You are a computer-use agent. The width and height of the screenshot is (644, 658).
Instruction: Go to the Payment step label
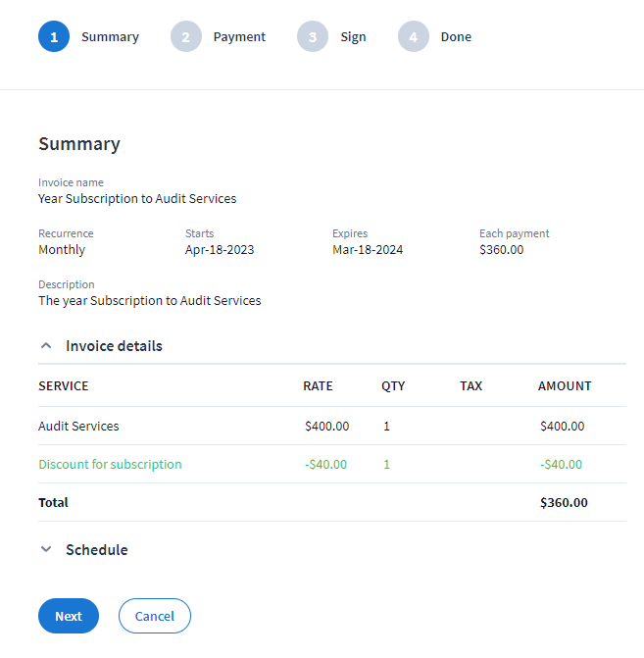pos(239,37)
